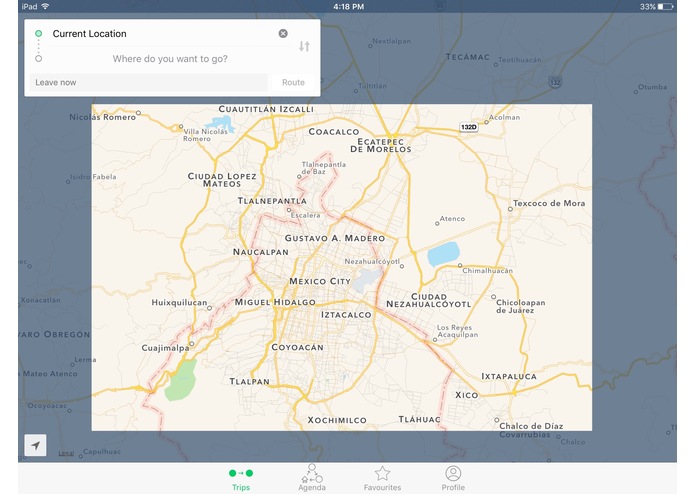
Task: Tap the Ecatepec de Morelos label
Action: coord(381,145)
